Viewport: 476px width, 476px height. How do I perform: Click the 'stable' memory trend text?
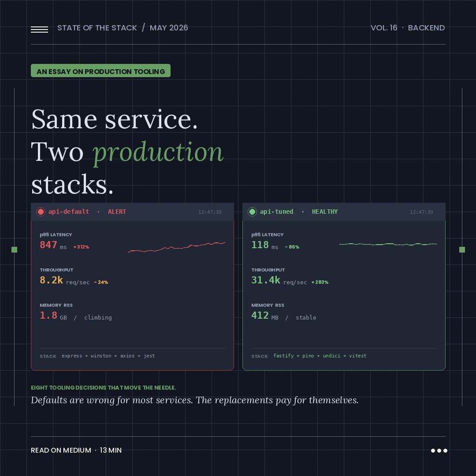point(306,317)
